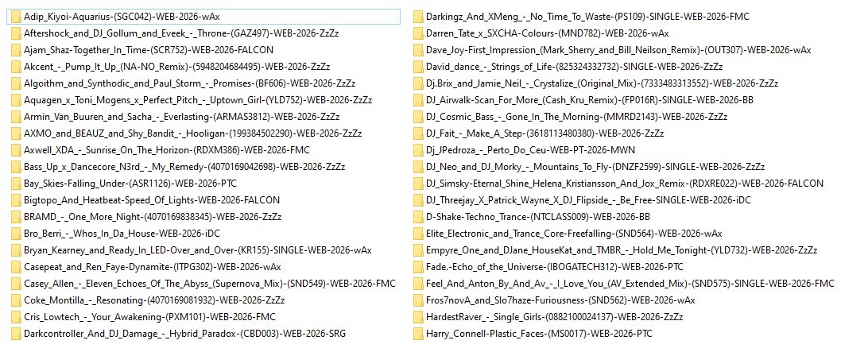Click folder icon beside BRAMD One_More_Night

16,217
